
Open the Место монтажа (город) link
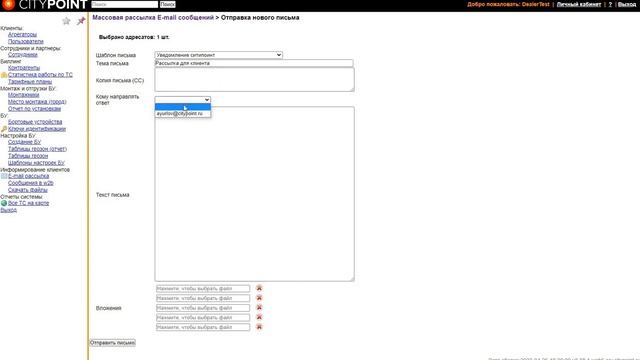tap(37, 102)
